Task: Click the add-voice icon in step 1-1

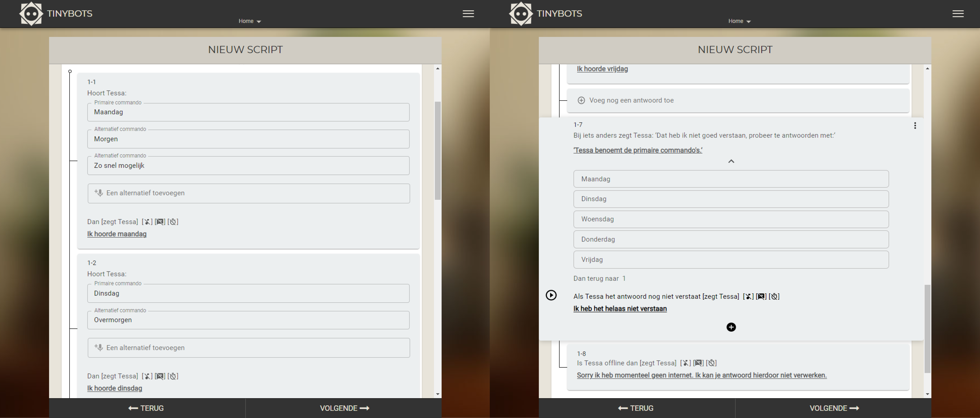Action: pyautogui.click(x=99, y=193)
